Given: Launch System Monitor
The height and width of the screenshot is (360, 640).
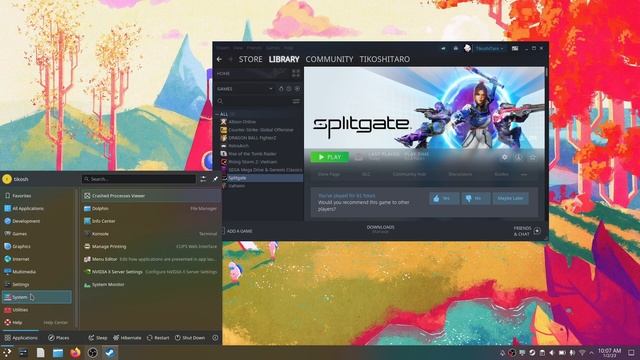Looking at the screenshot, I should [151, 284].
